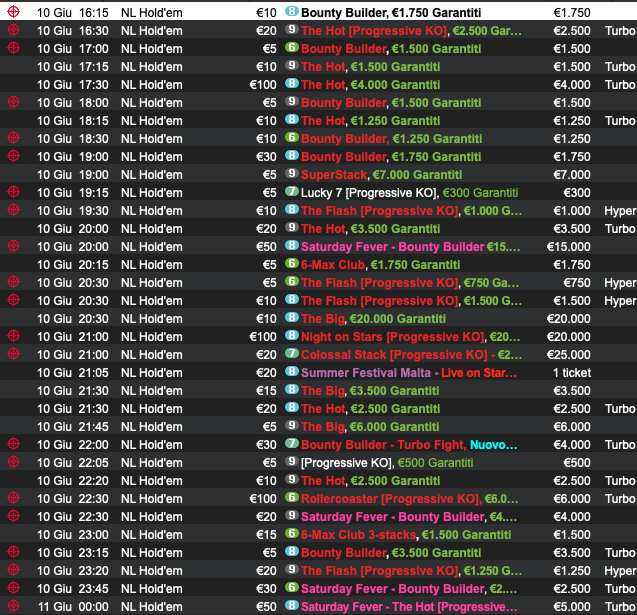Click the '10 Giu 21:45' date and time cell
The height and width of the screenshot is (615, 637).
click(73, 427)
